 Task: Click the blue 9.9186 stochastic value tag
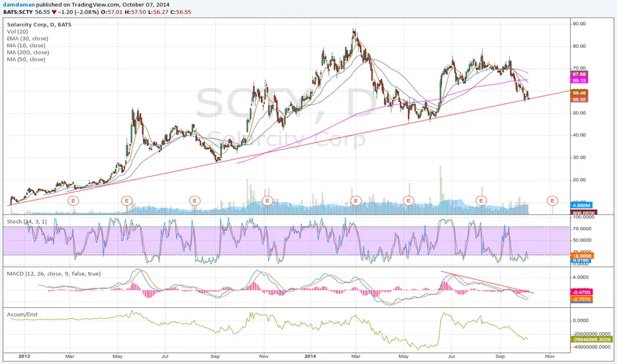(581, 261)
